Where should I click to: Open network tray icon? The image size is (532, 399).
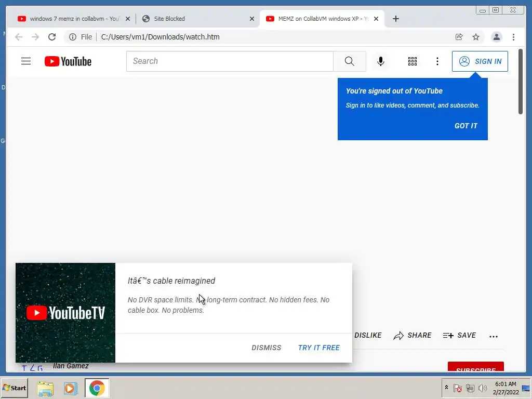[470, 388]
